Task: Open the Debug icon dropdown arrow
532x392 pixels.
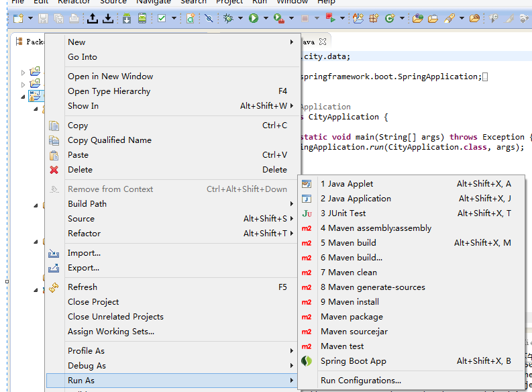Action: [x=241, y=18]
